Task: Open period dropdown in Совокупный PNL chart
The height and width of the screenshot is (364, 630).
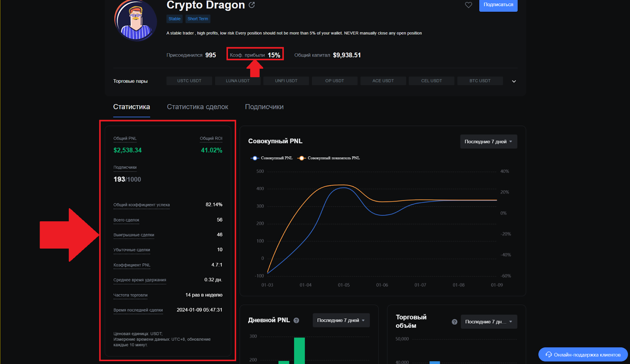Action: point(488,142)
